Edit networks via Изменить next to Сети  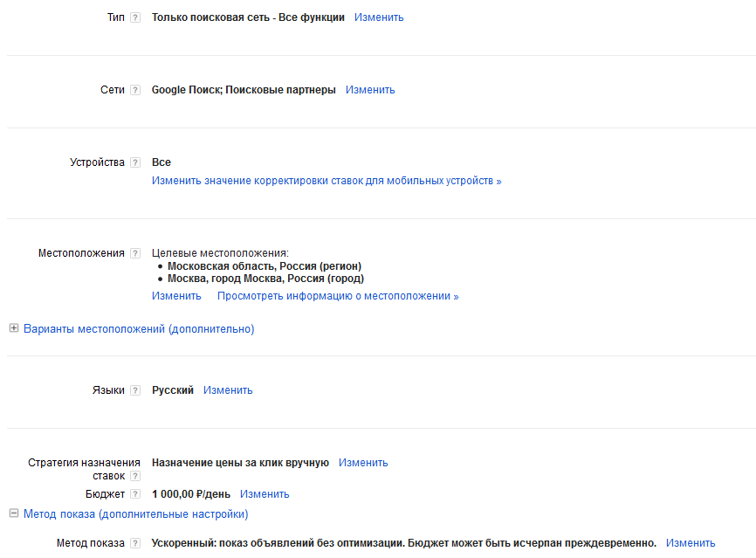point(370,90)
